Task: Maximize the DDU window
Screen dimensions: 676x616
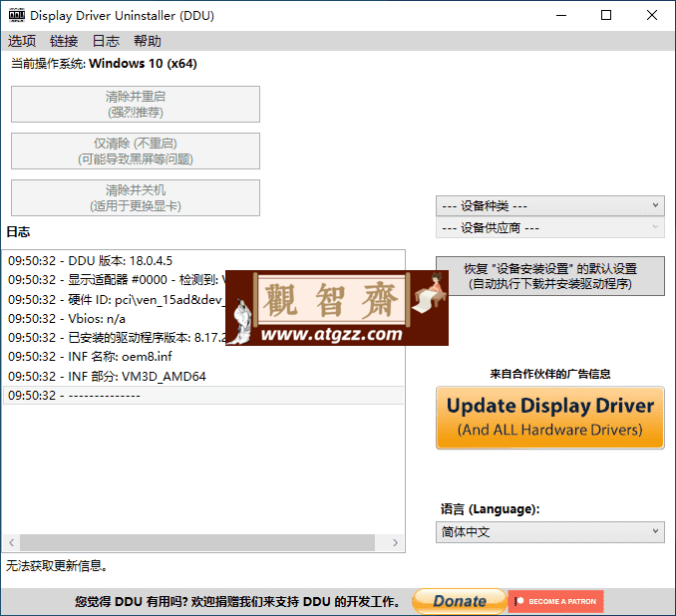Action: click(x=606, y=16)
